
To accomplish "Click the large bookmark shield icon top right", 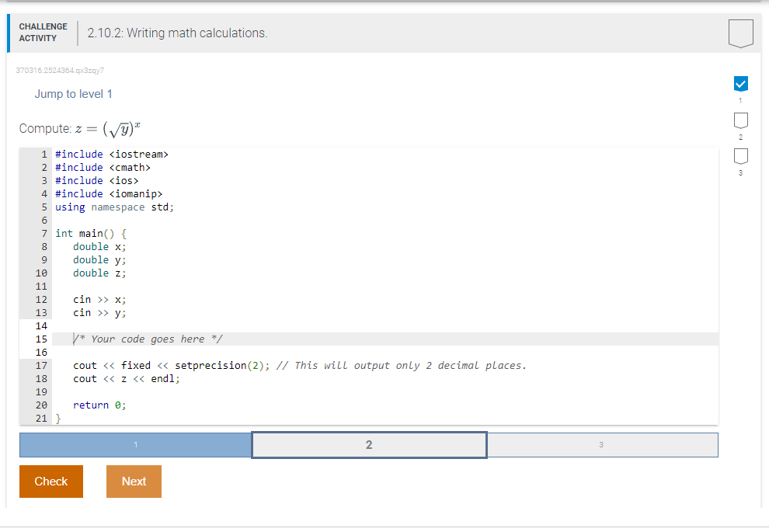I will click(739, 33).
